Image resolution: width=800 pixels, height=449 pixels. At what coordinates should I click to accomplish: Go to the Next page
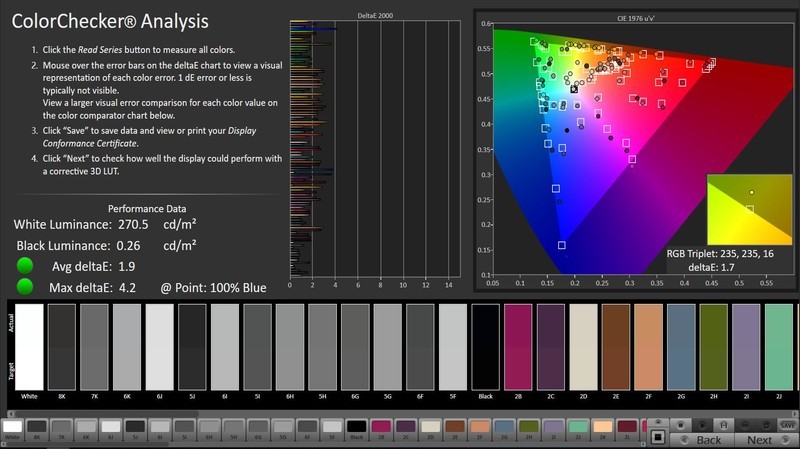[x=760, y=440]
